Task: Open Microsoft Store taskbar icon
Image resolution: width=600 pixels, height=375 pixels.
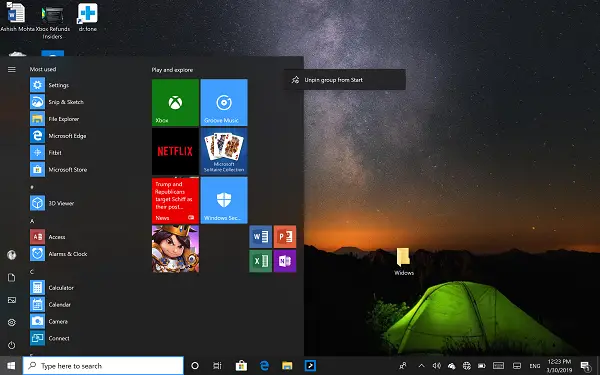Action: (x=241, y=366)
